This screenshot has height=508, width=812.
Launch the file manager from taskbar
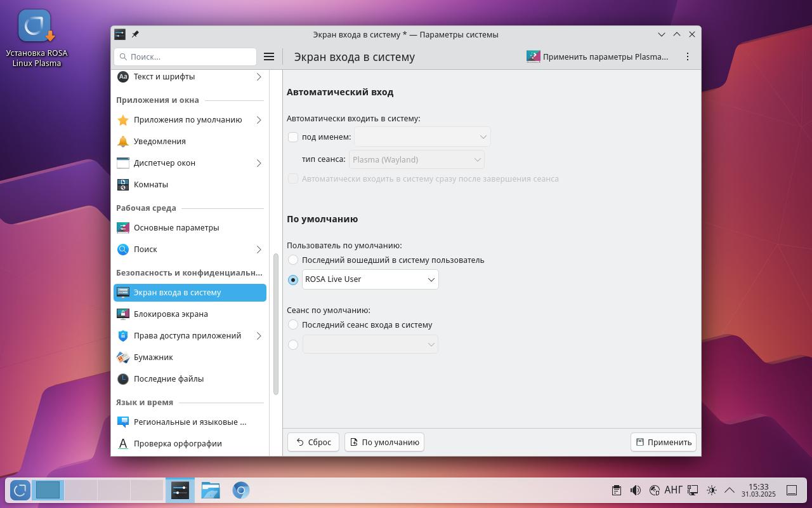[x=210, y=490]
